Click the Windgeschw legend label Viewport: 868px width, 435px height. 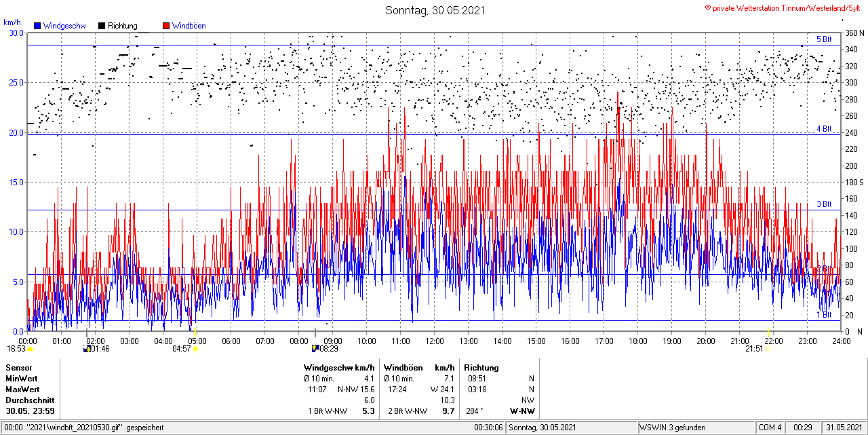[x=64, y=26]
